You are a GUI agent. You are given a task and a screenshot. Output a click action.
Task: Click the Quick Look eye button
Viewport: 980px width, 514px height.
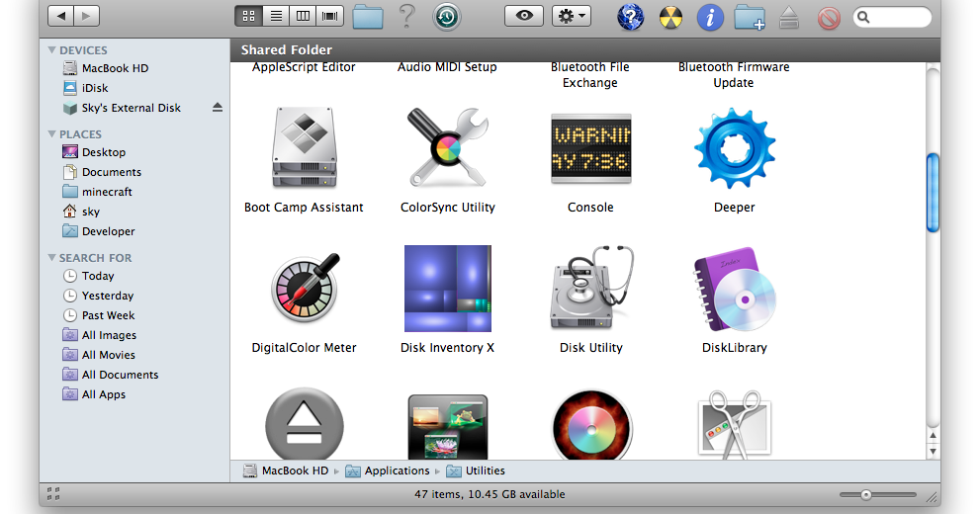click(x=524, y=16)
